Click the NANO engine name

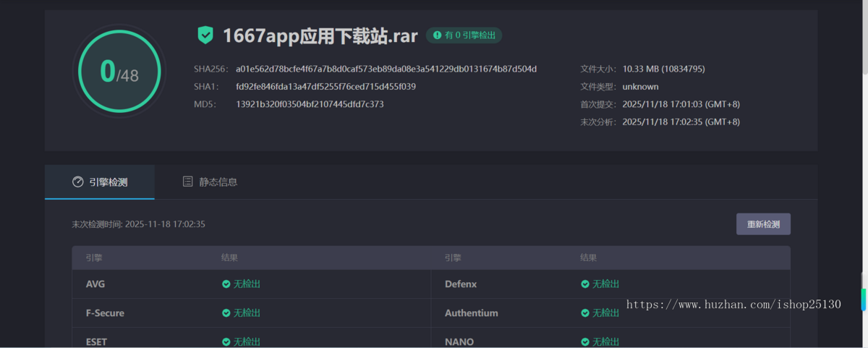(458, 341)
